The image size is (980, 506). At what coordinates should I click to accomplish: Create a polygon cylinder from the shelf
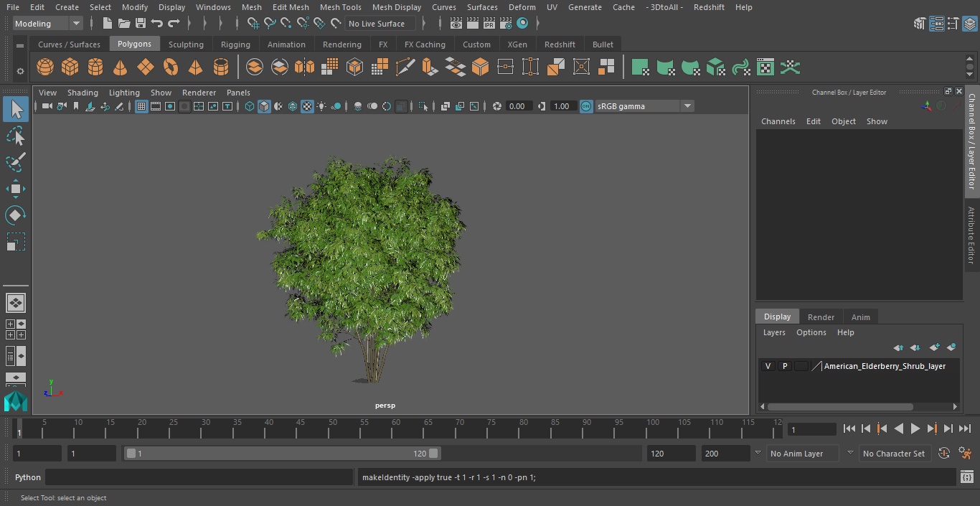95,67
